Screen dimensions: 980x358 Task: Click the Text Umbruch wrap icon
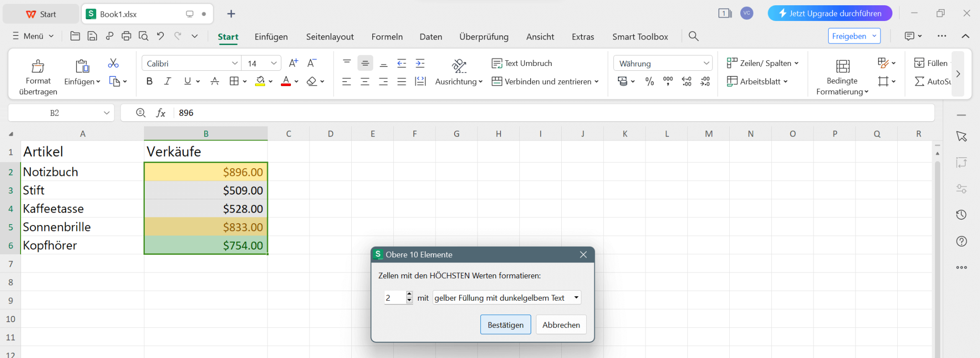[x=497, y=63]
